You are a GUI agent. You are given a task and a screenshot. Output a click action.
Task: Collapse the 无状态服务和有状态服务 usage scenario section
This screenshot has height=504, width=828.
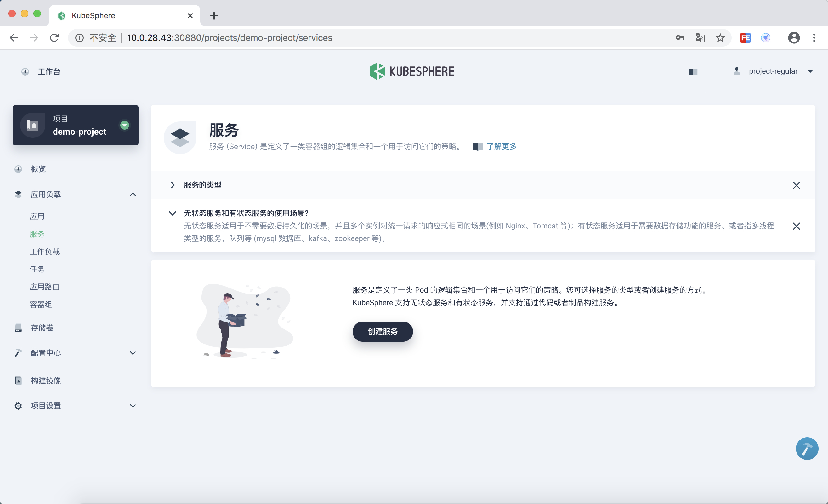coord(173,213)
